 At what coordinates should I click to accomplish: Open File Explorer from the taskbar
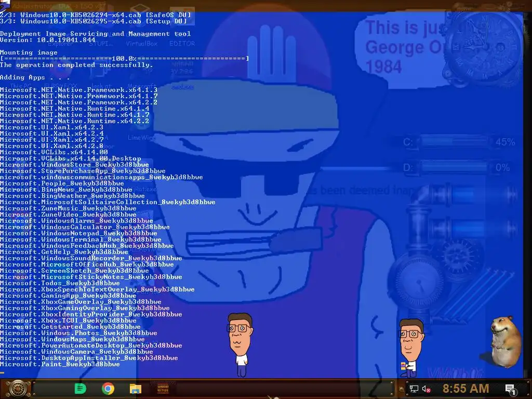136,389
